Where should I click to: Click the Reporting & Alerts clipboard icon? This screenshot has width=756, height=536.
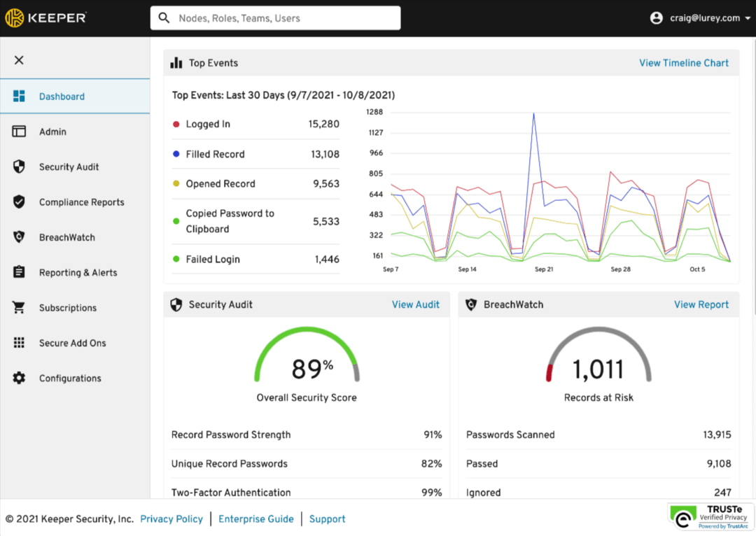click(19, 272)
